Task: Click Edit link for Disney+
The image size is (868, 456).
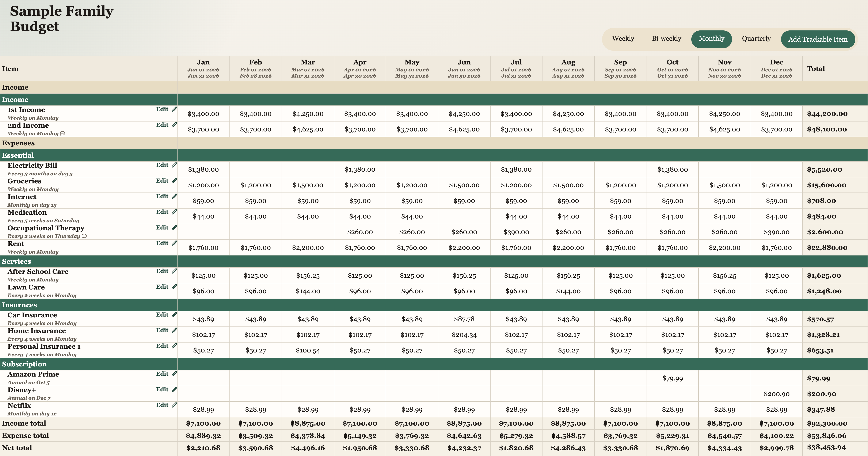Action: [162, 390]
